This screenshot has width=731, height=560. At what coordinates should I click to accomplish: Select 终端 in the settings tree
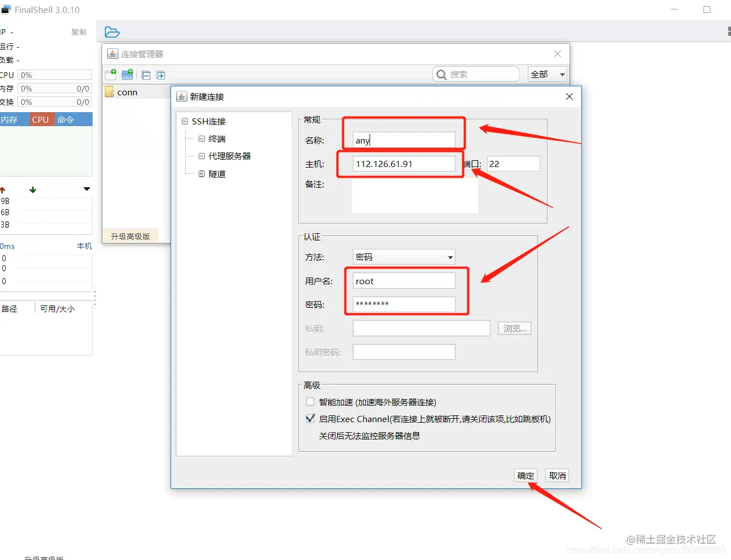[x=217, y=138]
